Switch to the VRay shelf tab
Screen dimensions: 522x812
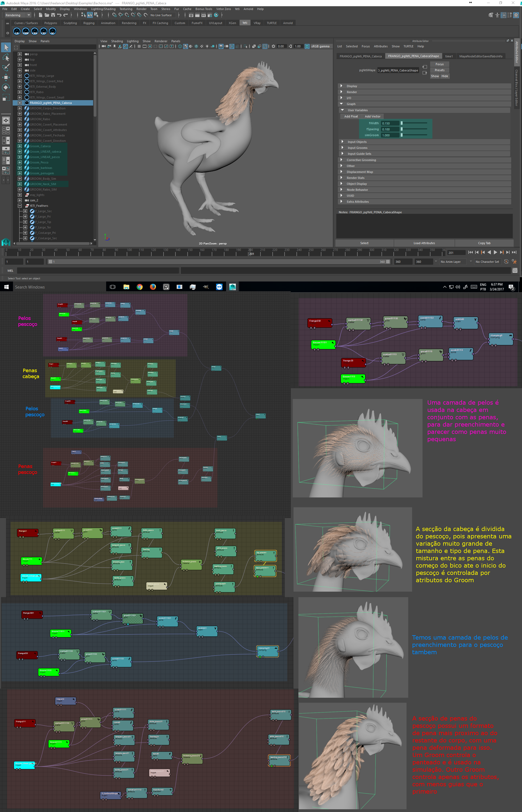257,23
